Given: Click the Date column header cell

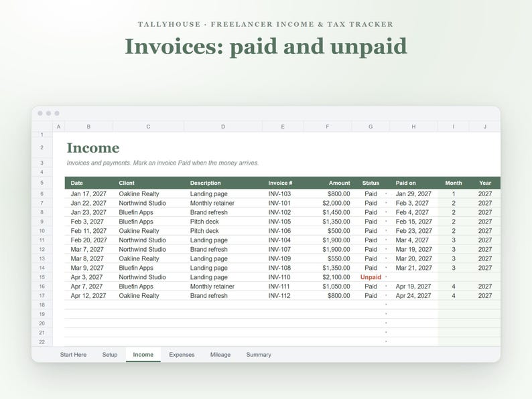Looking at the screenshot, I should click(88, 183).
